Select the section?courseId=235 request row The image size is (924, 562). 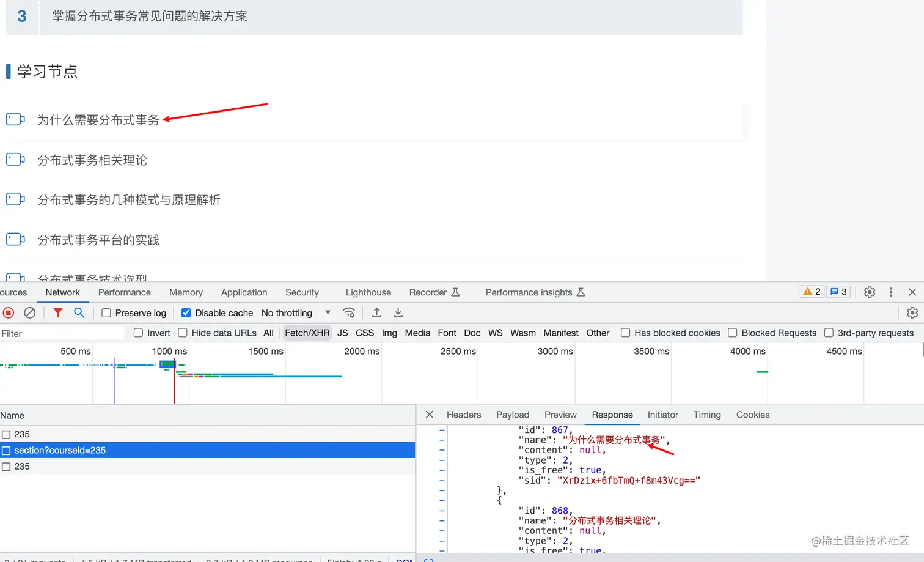208,451
